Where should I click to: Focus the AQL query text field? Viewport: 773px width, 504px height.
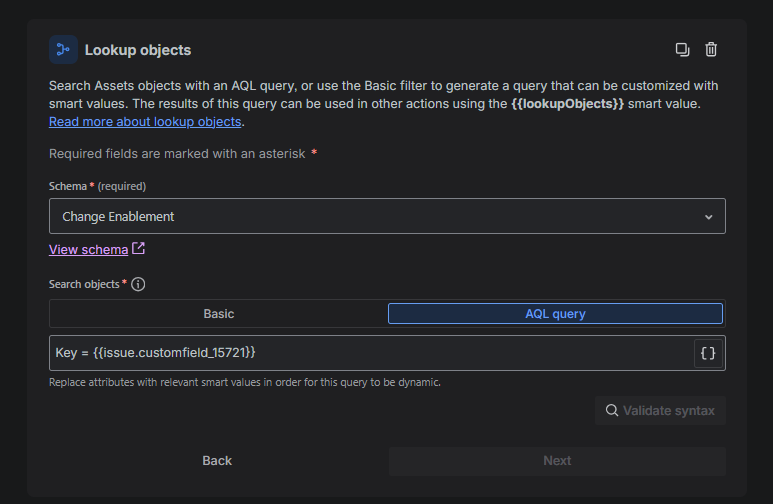click(x=370, y=353)
